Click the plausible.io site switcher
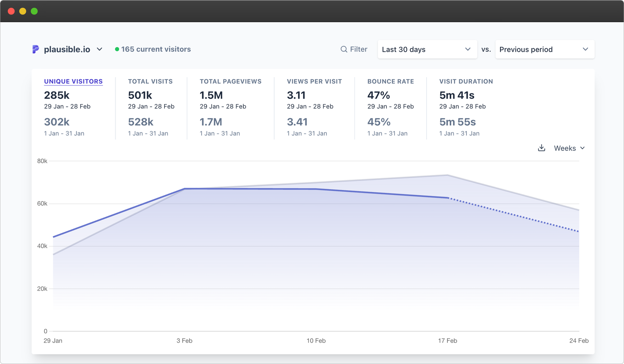624x364 pixels. (67, 49)
